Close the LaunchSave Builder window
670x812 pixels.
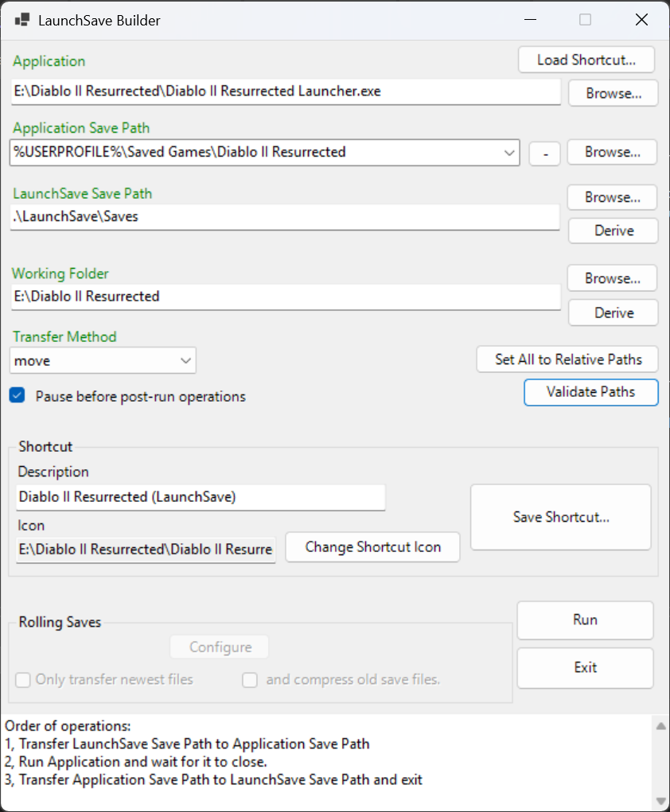(x=641, y=20)
